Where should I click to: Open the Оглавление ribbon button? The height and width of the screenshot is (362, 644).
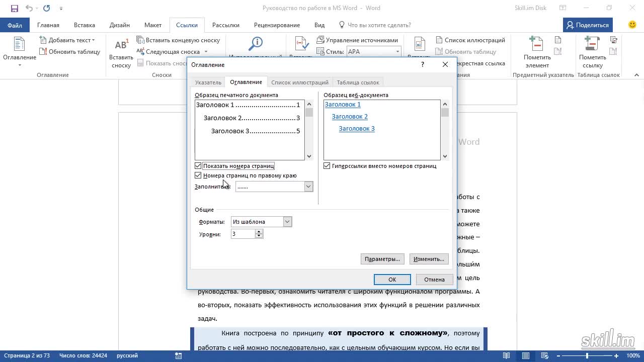coord(20,52)
